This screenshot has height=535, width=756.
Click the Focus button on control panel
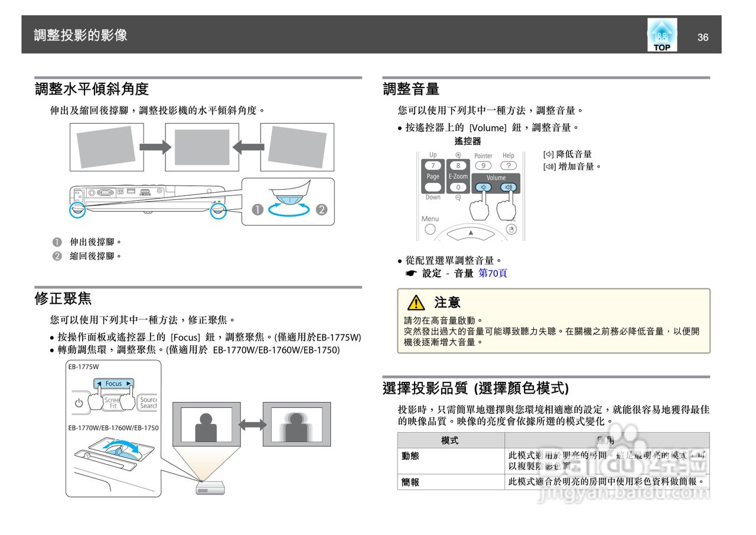(113, 384)
